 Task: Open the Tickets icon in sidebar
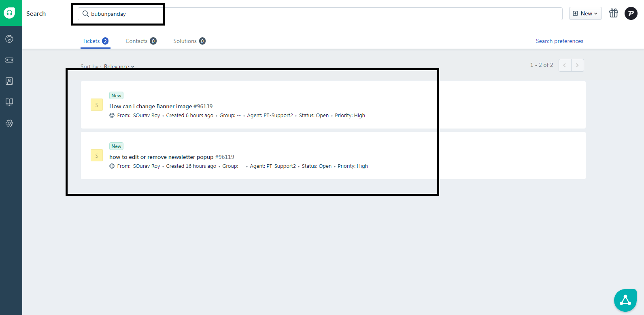click(x=9, y=60)
